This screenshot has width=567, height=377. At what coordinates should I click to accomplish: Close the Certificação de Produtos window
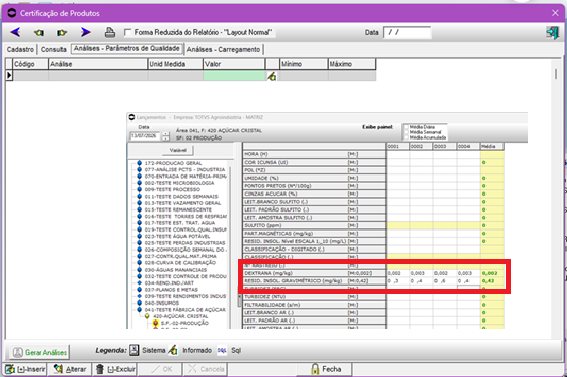pyautogui.click(x=555, y=13)
